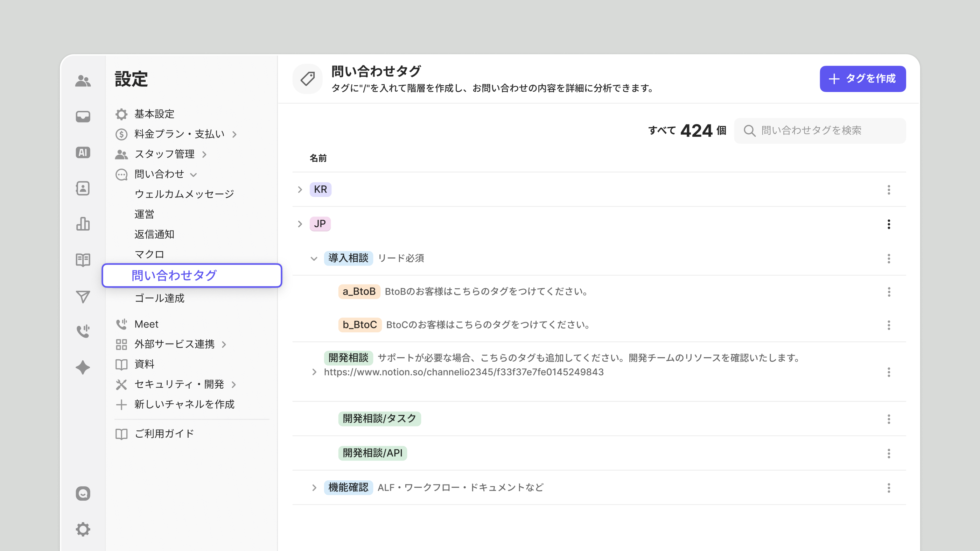Click the AI icon in sidebar

tap(83, 153)
